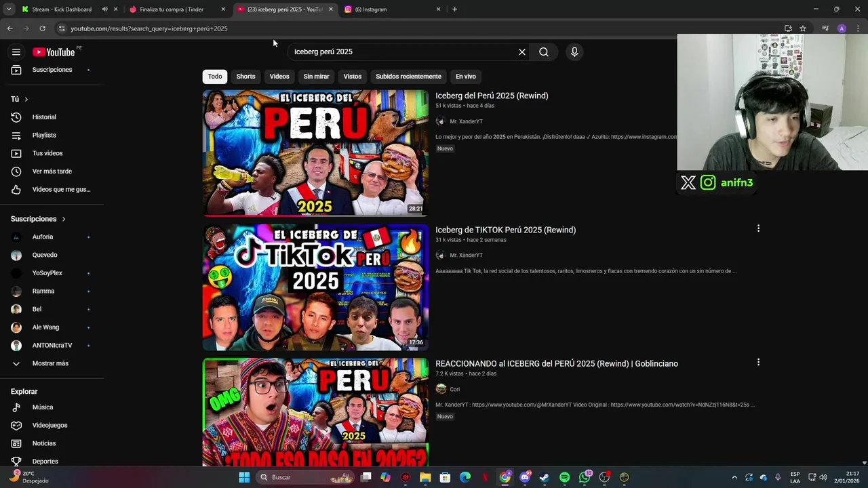
Task: Filter by Subidos recientemente
Action: [408, 77]
